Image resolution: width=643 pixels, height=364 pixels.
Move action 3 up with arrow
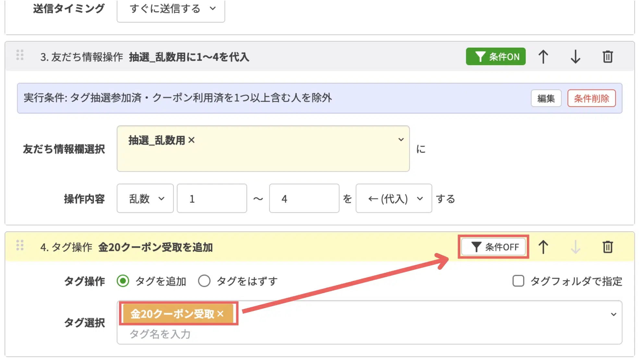tap(543, 57)
